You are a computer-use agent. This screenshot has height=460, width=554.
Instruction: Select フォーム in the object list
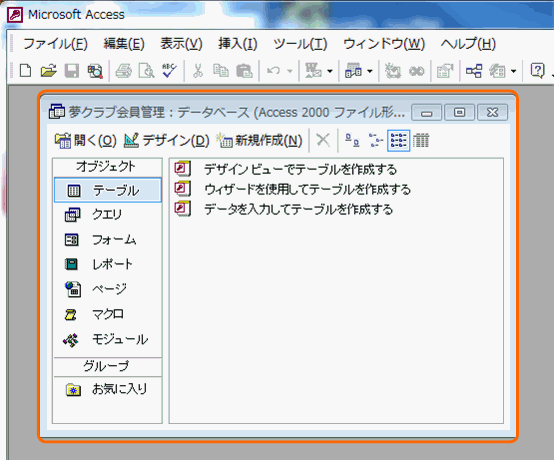[108, 240]
